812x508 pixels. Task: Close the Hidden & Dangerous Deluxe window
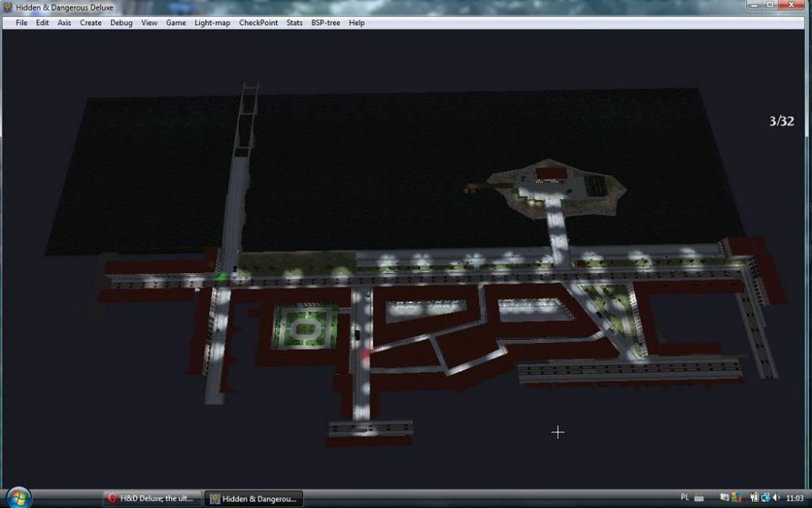792,5
